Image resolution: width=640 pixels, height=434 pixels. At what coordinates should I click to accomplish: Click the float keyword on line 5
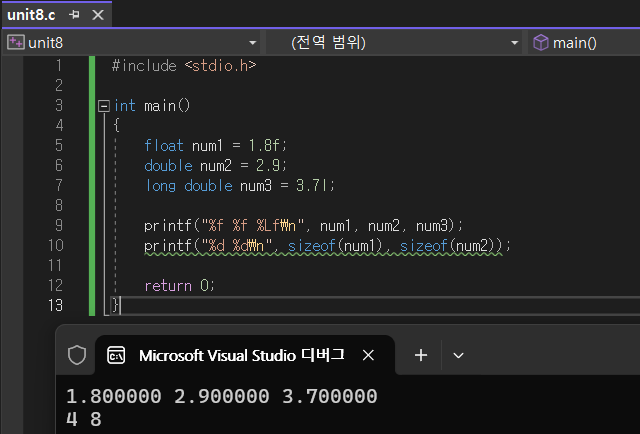click(164, 146)
